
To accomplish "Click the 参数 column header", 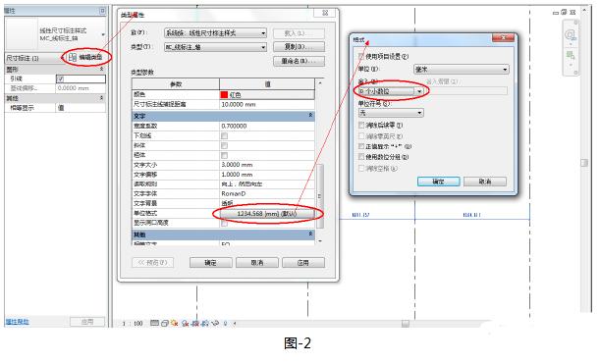I will [x=176, y=84].
